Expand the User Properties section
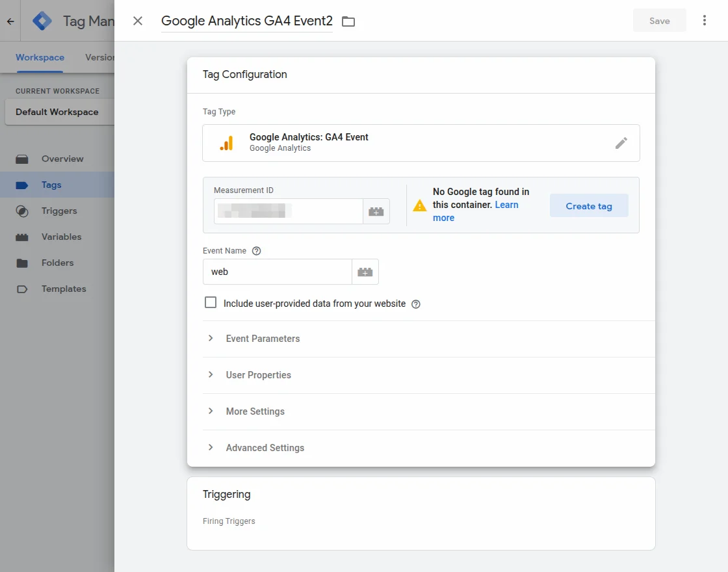Image resolution: width=728 pixels, height=572 pixels. (x=258, y=375)
